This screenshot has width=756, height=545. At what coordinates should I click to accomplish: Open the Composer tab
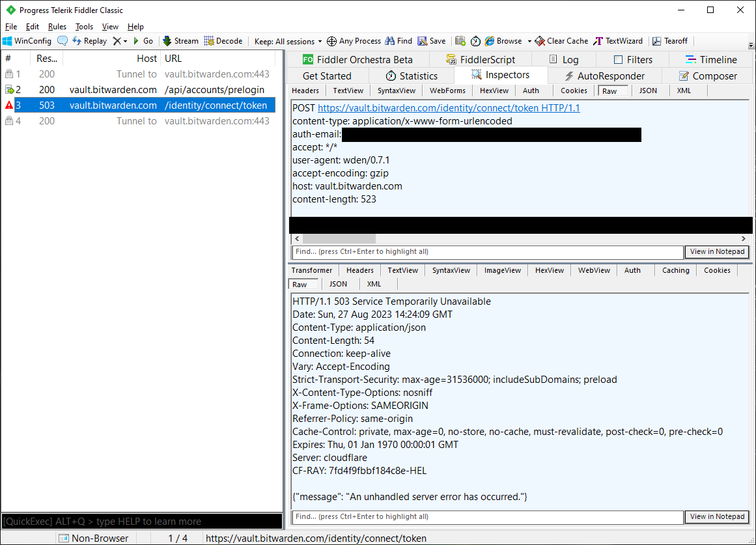click(708, 76)
